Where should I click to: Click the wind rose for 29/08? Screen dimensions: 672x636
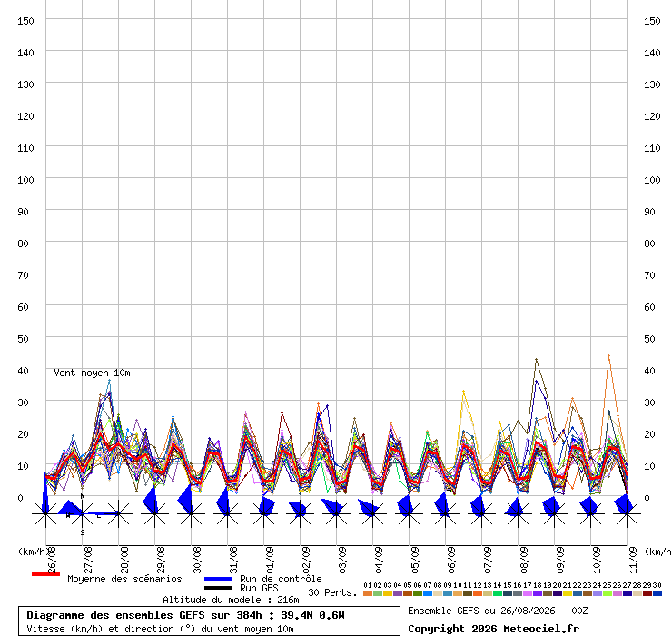click(154, 513)
